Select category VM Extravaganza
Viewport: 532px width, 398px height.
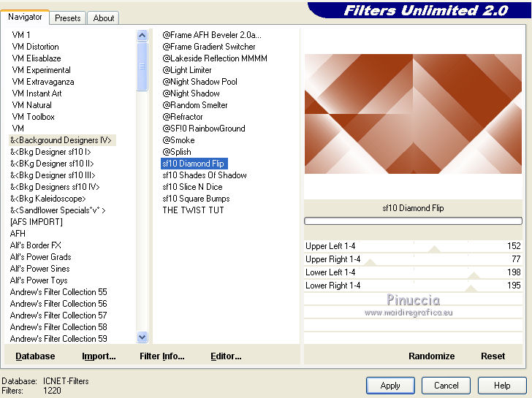pos(42,82)
